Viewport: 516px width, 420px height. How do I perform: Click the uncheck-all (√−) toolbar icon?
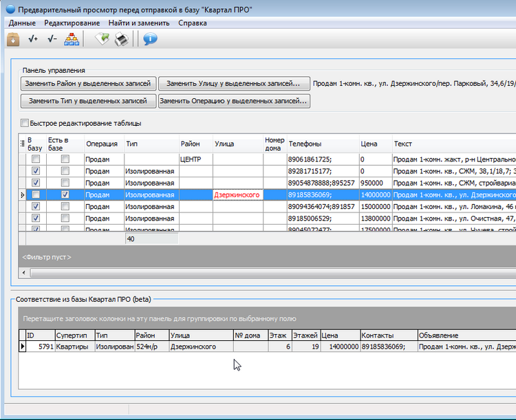point(52,40)
